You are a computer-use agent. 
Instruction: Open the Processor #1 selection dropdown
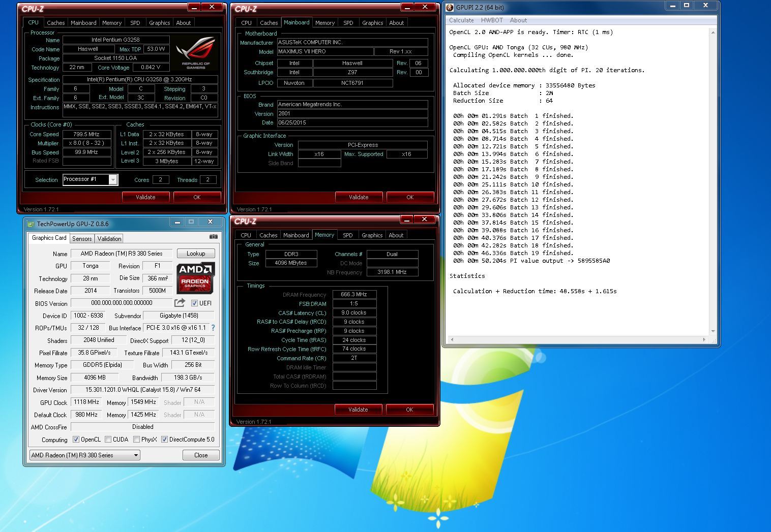(x=113, y=180)
